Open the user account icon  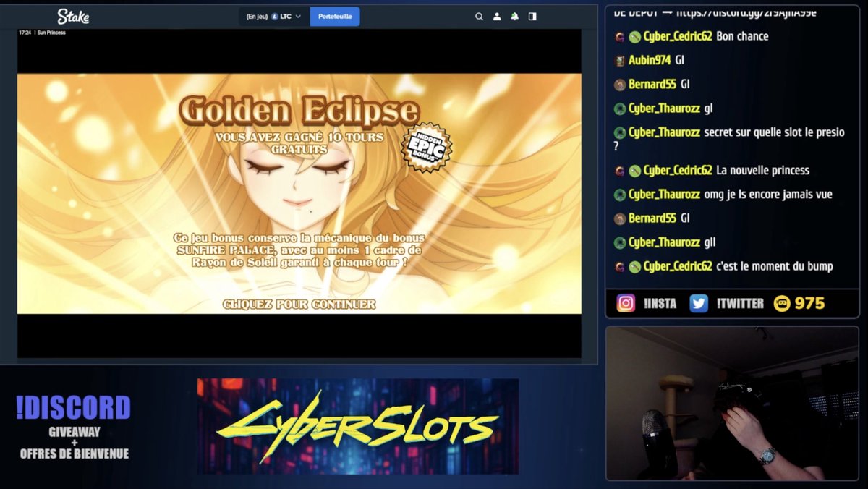click(x=497, y=17)
